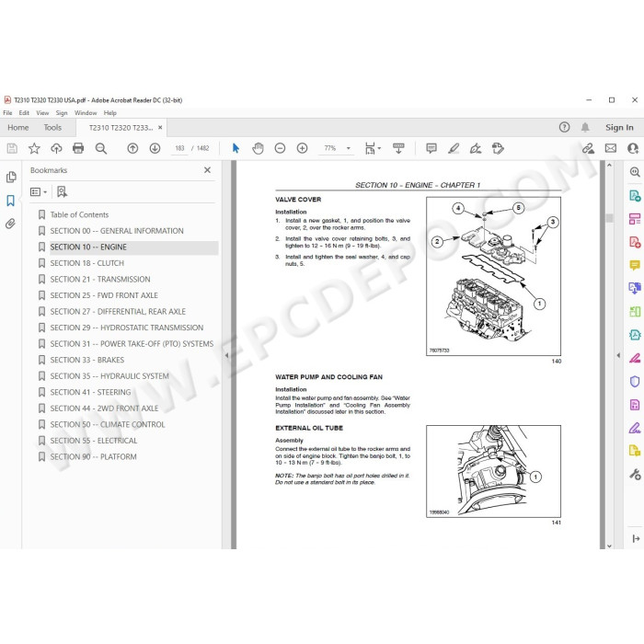Screen dimensions: 644x644
Task: Send the file by email
Action: 611,148
